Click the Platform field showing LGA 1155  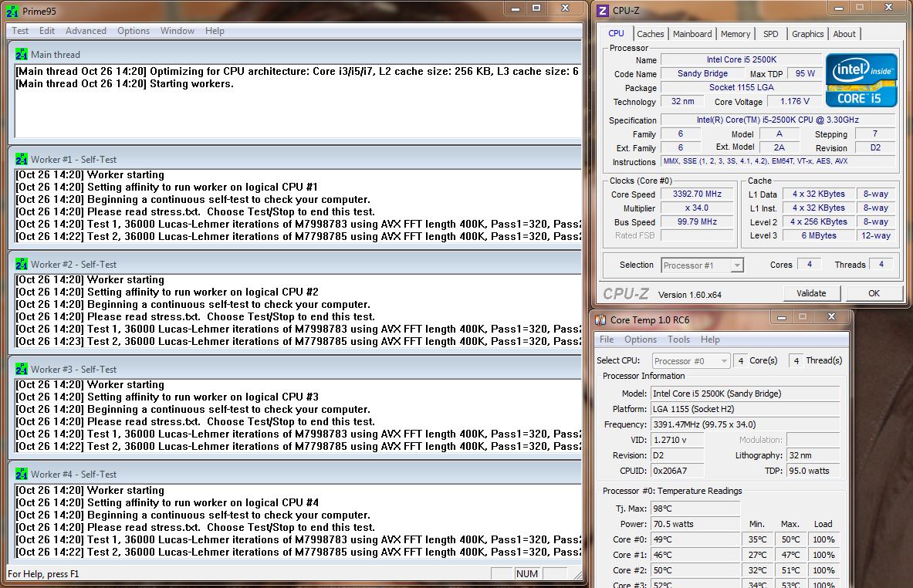pyautogui.click(x=746, y=409)
